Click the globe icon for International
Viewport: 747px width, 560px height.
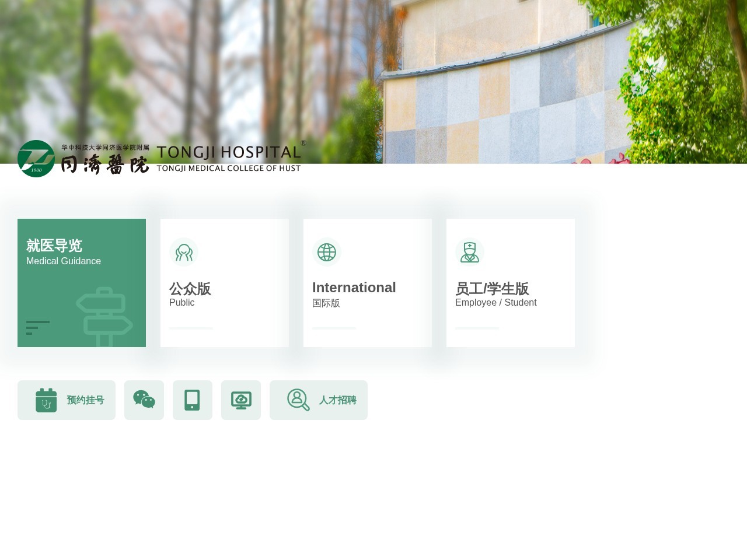(x=327, y=252)
